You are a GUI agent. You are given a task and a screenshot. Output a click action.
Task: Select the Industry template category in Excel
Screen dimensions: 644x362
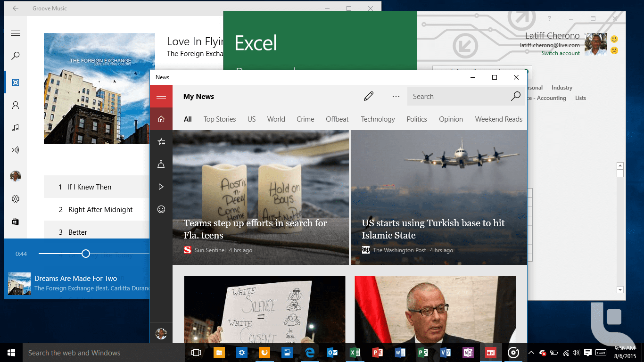562,88
